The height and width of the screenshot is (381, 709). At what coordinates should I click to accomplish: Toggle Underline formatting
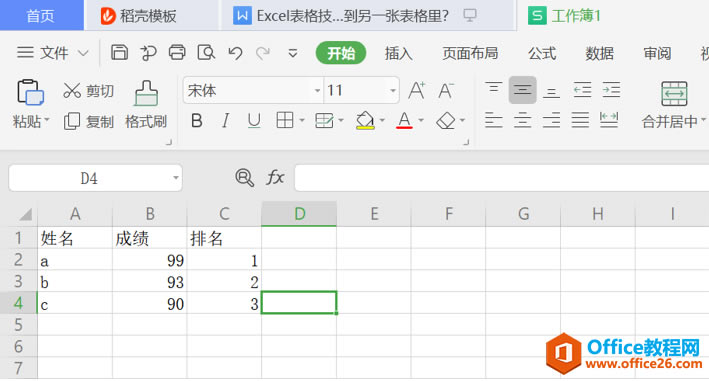[254, 121]
